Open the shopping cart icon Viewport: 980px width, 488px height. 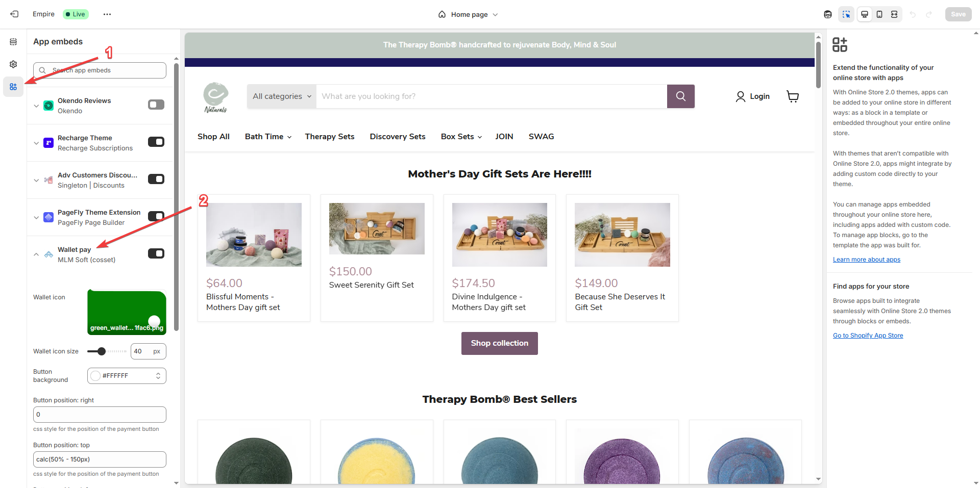pos(792,96)
